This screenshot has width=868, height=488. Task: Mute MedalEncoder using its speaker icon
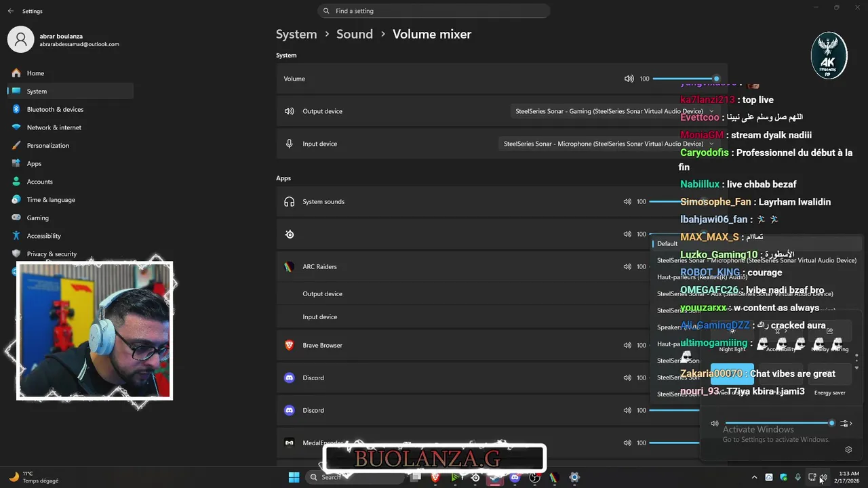tap(627, 443)
